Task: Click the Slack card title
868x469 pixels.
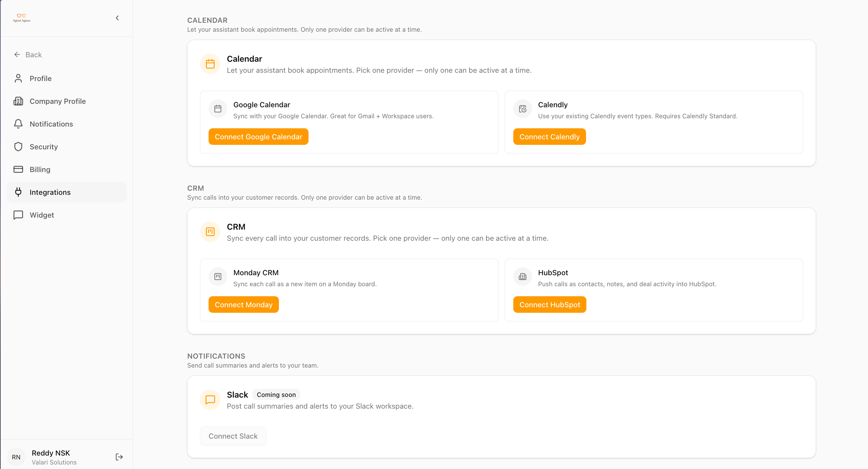Action: [x=238, y=395]
